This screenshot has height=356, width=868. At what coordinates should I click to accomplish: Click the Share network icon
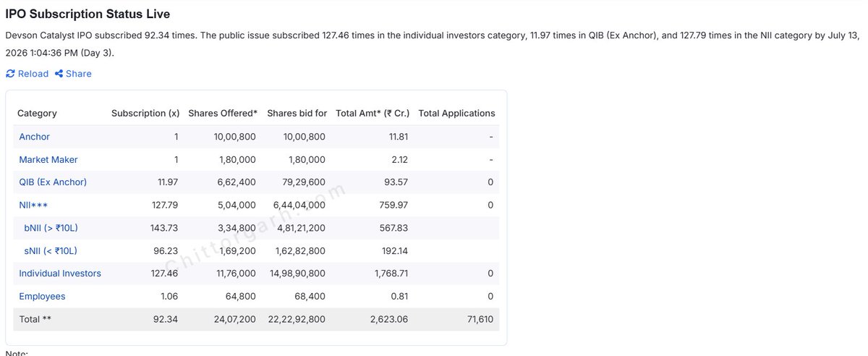click(x=59, y=74)
